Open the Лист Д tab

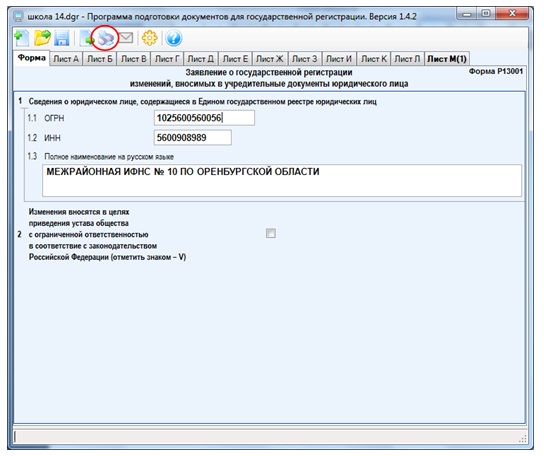tap(201, 59)
